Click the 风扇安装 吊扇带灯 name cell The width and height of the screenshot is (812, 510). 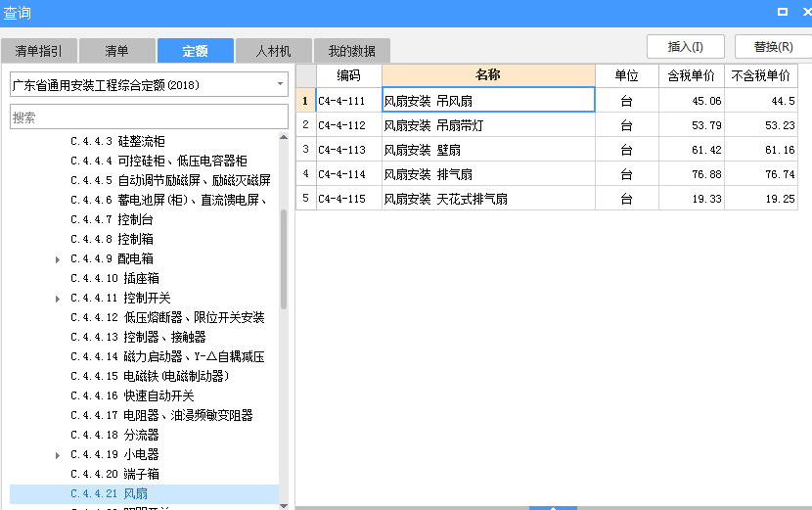coord(488,125)
